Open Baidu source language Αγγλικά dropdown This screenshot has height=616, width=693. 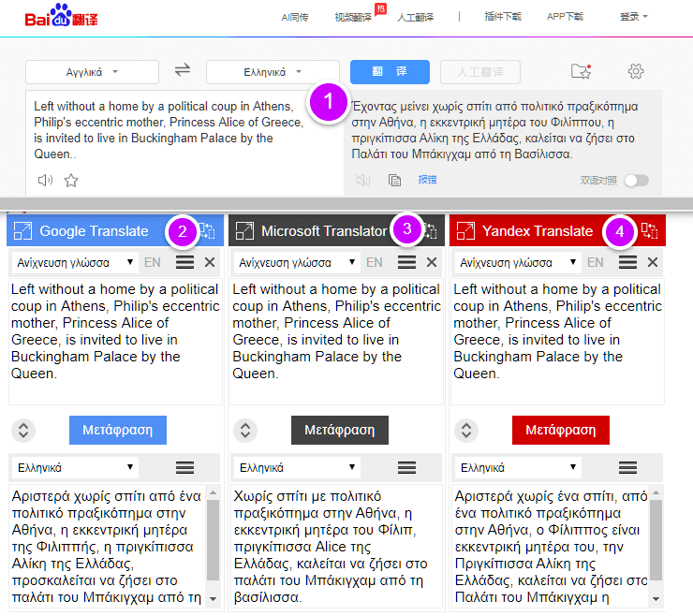click(92, 72)
